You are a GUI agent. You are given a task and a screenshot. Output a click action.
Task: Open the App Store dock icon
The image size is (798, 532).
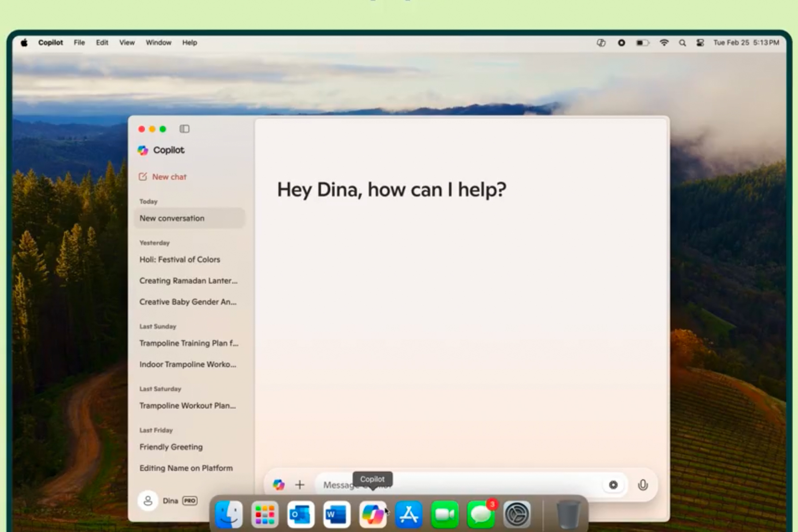[409, 515]
